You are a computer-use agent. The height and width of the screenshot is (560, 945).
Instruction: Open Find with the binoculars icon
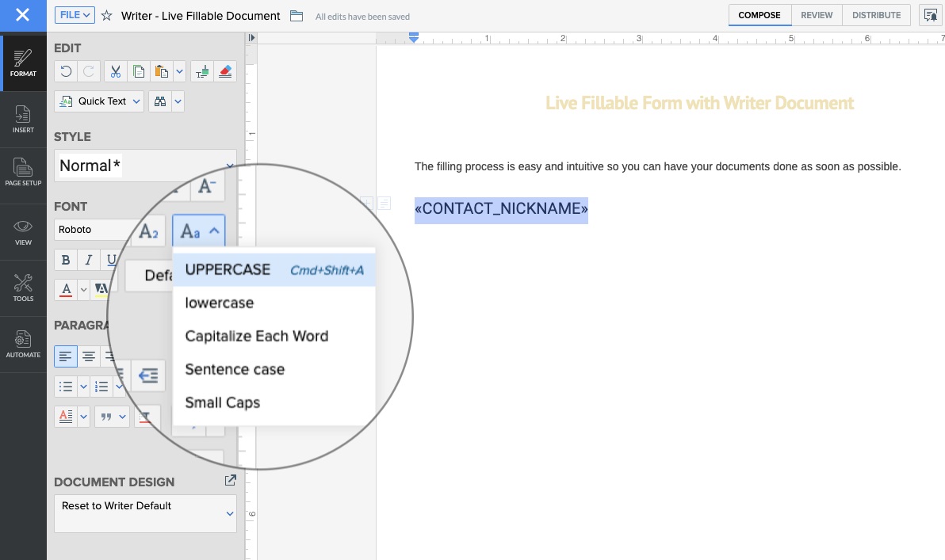159,101
